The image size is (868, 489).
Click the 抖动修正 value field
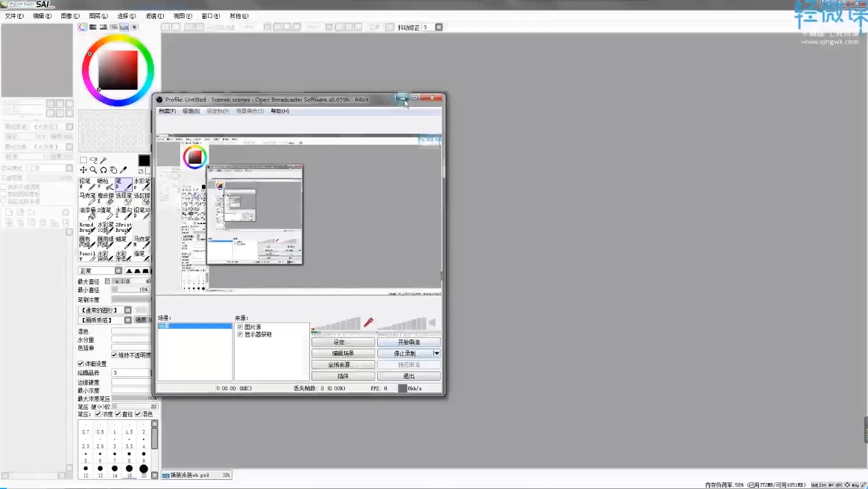coord(428,27)
